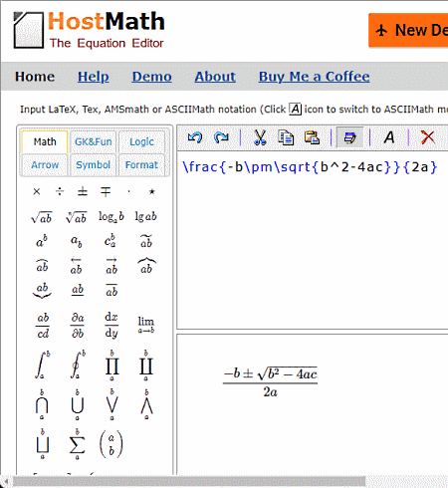This screenshot has width=448, height=488.
Task: Insert the plus-minus ± symbol
Action: coord(83,191)
